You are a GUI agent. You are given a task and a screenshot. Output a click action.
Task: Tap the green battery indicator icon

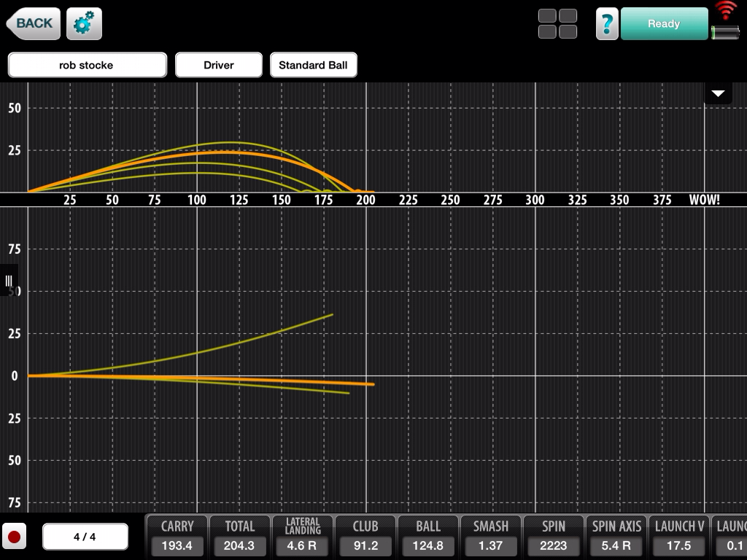click(725, 32)
